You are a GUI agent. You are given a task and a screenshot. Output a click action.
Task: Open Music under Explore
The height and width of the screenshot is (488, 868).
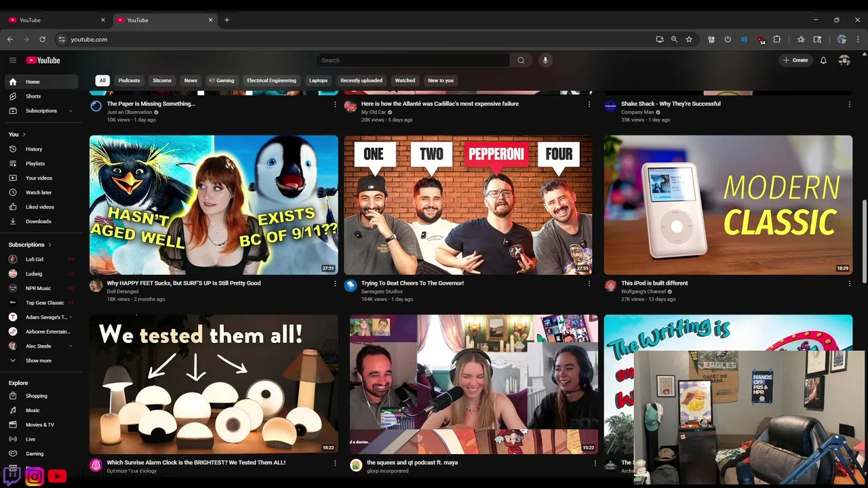tap(41, 410)
